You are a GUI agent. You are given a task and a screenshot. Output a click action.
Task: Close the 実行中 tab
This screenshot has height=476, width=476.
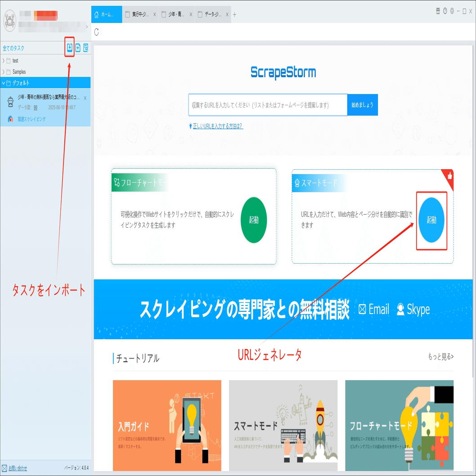(154, 14)
